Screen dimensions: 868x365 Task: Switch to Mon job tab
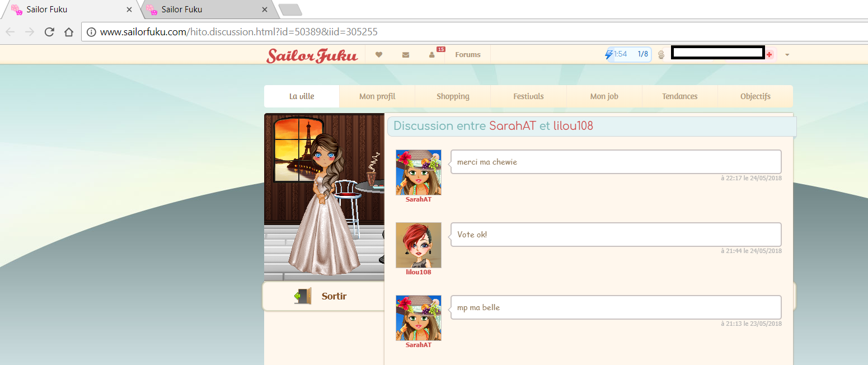(x=604, y=96)
